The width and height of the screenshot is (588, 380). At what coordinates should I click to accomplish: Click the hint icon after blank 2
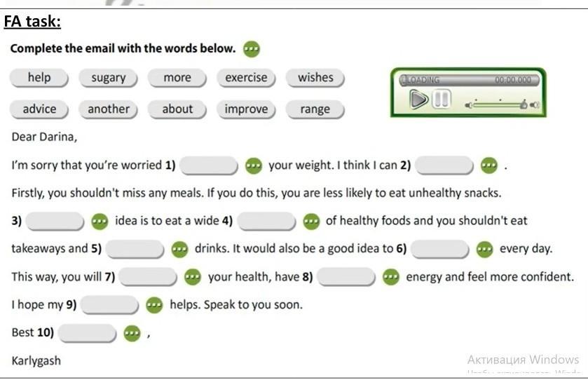489,165
